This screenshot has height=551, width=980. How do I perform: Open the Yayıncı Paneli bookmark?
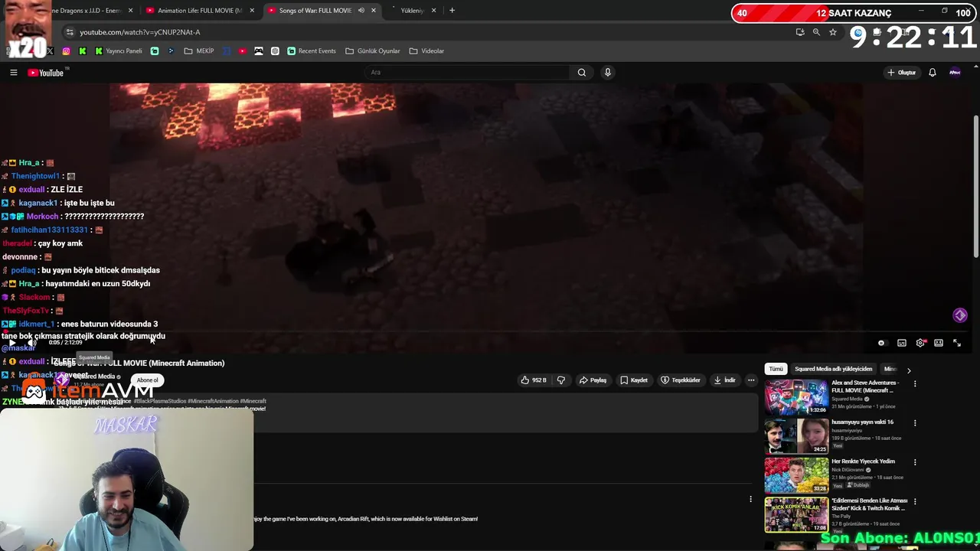(x=119, y=51)
